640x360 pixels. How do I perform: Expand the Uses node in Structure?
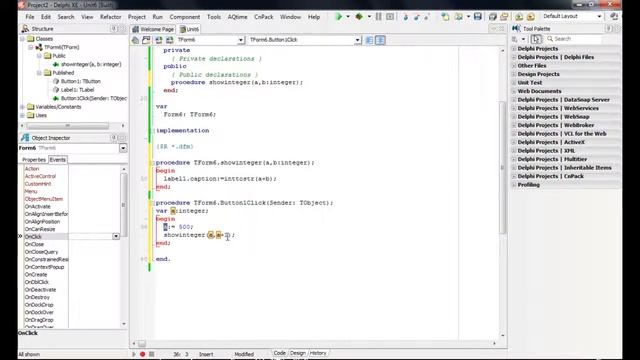coord(22,116)
